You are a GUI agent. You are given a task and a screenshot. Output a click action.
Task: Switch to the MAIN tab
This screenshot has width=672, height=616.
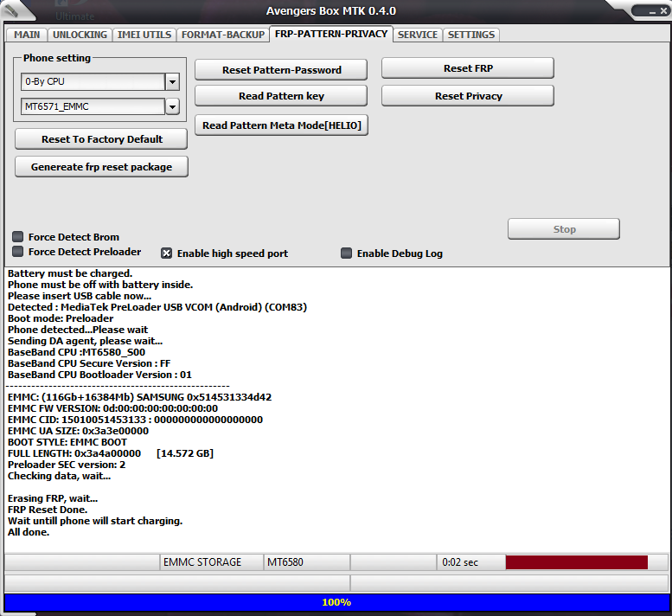click(27, 35)
